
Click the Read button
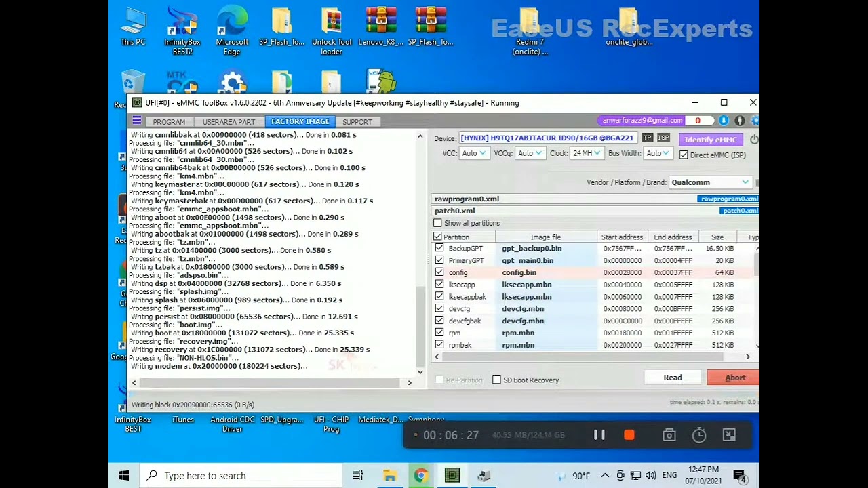[673, 378]
